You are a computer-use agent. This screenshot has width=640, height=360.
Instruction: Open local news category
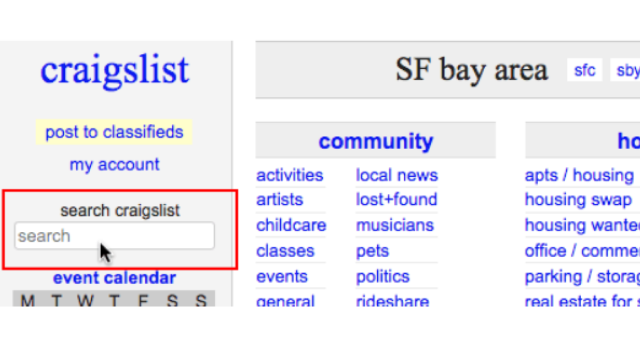(397, 176)
